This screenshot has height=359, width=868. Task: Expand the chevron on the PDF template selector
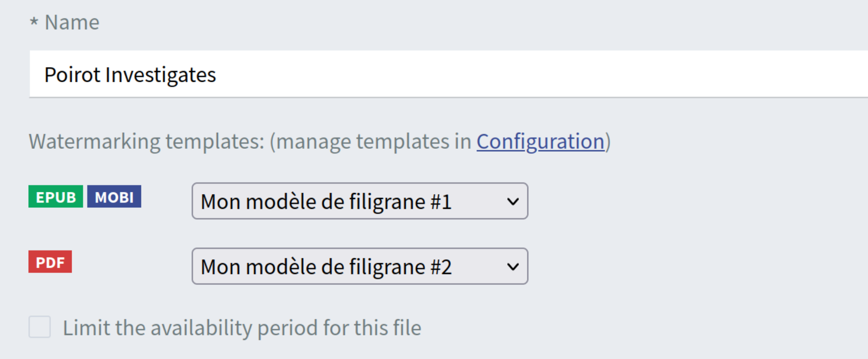[x=513, y=266]
